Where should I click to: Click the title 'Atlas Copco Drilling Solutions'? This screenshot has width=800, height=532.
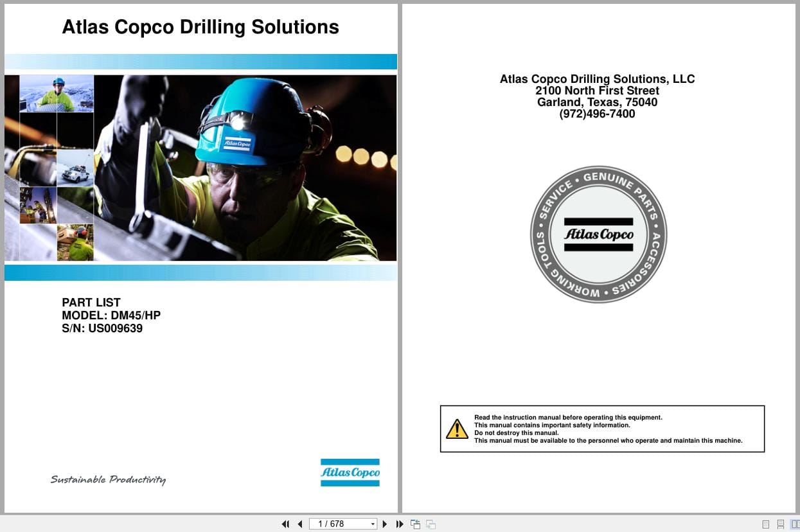pos(200,27)
